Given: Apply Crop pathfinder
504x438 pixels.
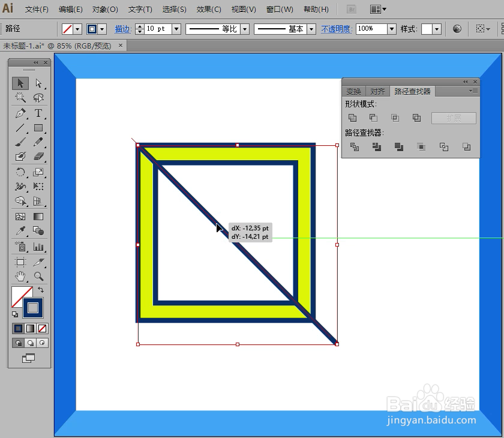Looking at the screenshot, I should 421,147.
